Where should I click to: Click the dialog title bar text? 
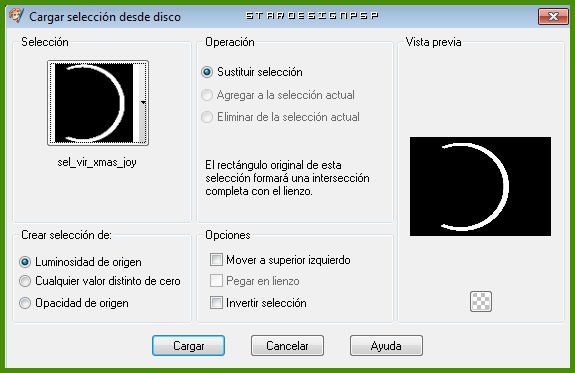click(105, 17)
